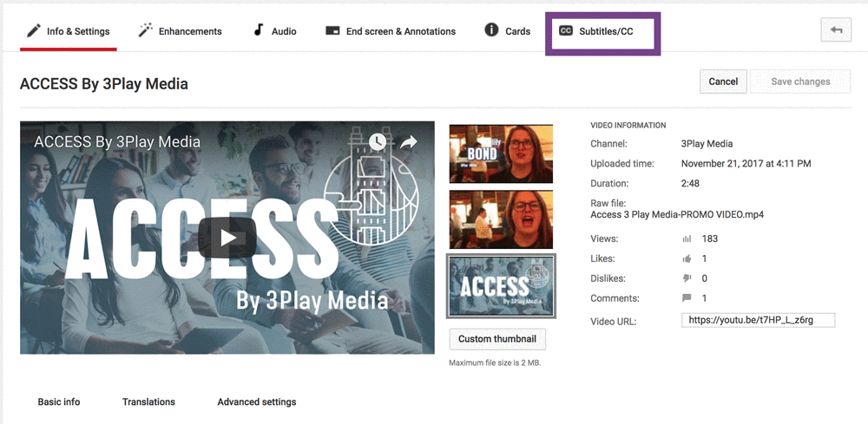Click the Save changes button
Viewport: 868px width, 424px height.
click(x=799, y=82)
